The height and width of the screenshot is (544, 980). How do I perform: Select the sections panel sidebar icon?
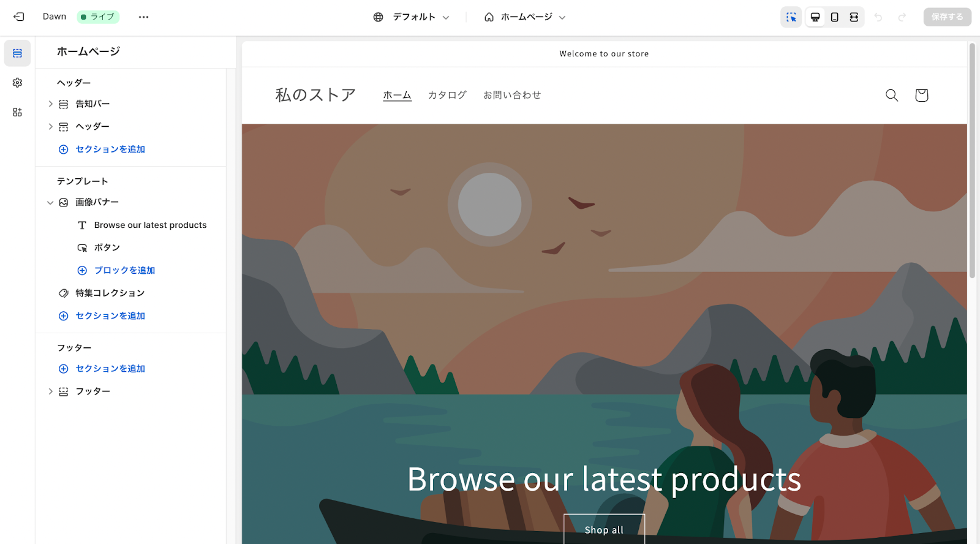click(x=17, y=53)
